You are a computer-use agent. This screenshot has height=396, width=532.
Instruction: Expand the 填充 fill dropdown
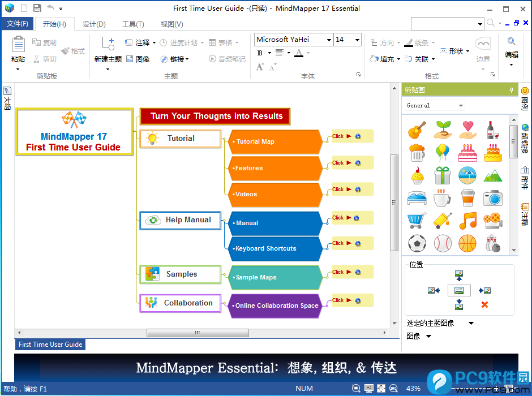tap(398, 59)
